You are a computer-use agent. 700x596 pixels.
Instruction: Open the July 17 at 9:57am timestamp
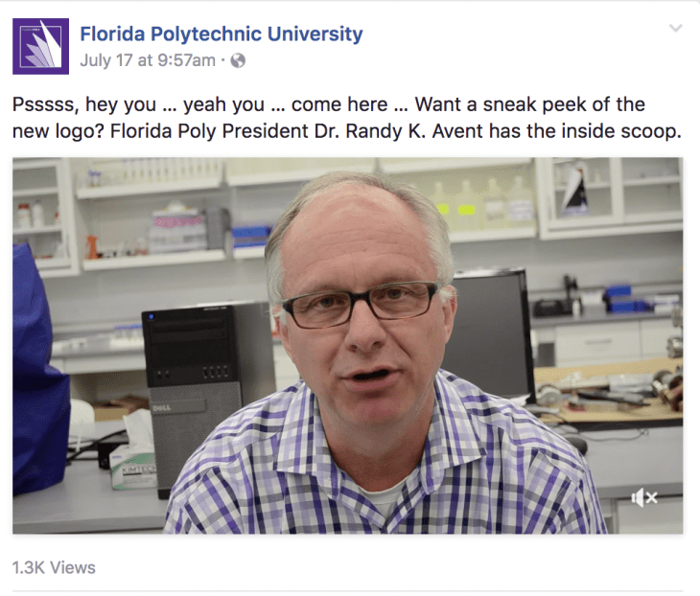click(148, 60)
